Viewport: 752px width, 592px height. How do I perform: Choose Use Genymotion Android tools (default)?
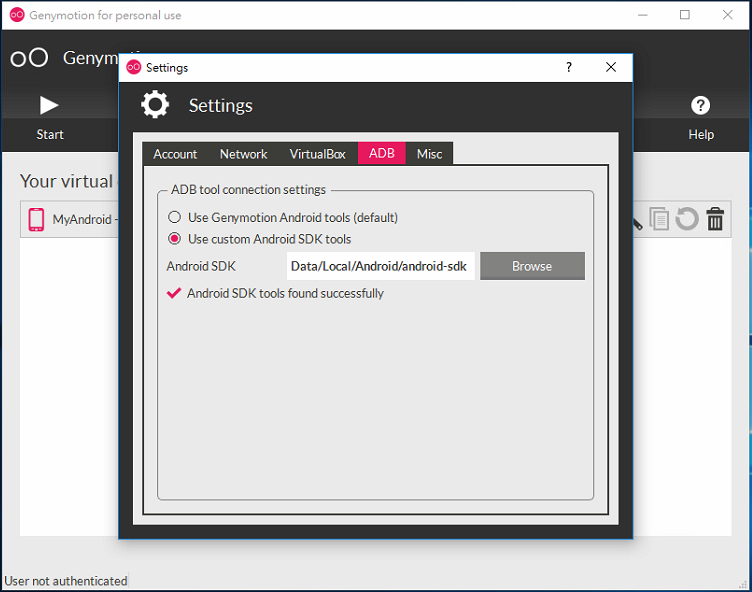pos(283,217)
